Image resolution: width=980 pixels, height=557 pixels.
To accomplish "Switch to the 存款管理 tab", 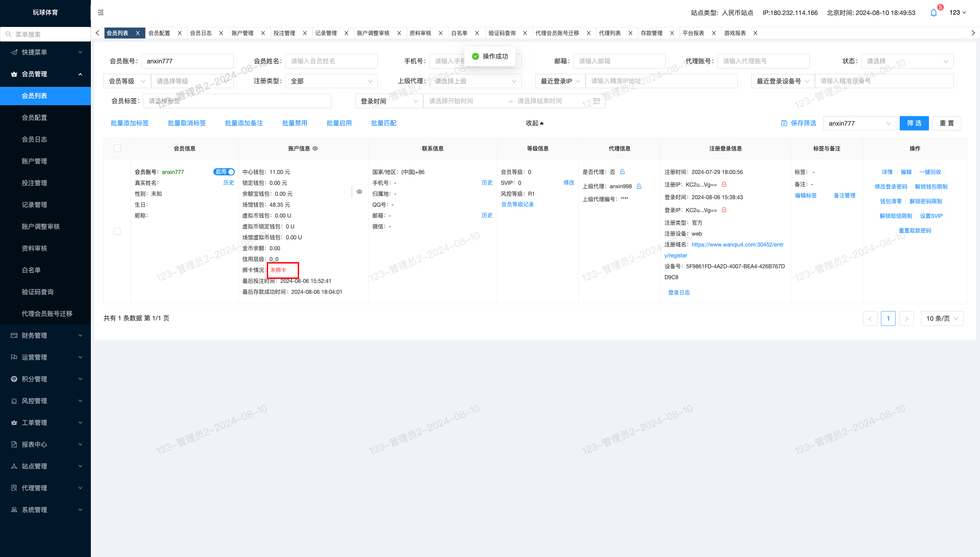I will click(x=652, y=33).
